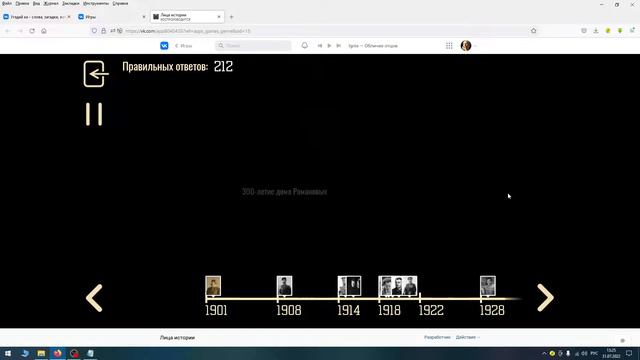Skip to next track in VK player

(x=339, y=46)
